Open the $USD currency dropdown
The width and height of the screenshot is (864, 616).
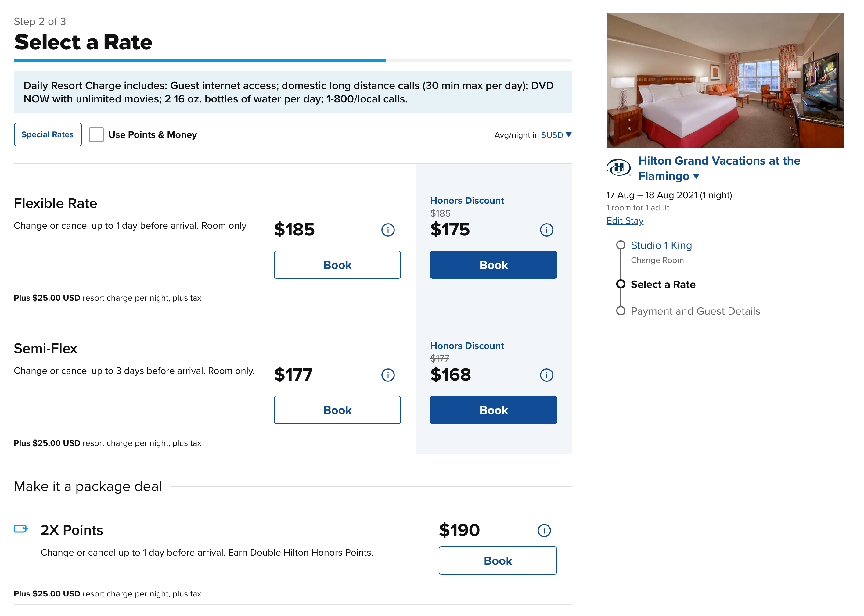point(556,135)
